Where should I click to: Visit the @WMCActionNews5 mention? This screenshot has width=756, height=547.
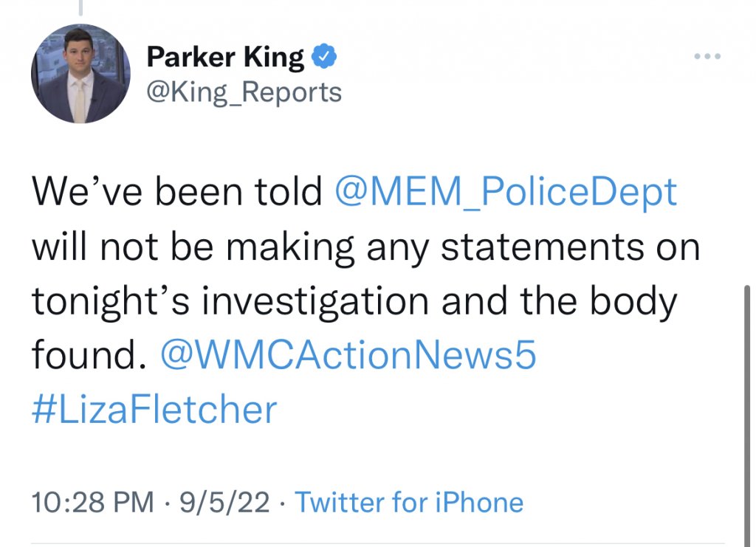(348, 356)
